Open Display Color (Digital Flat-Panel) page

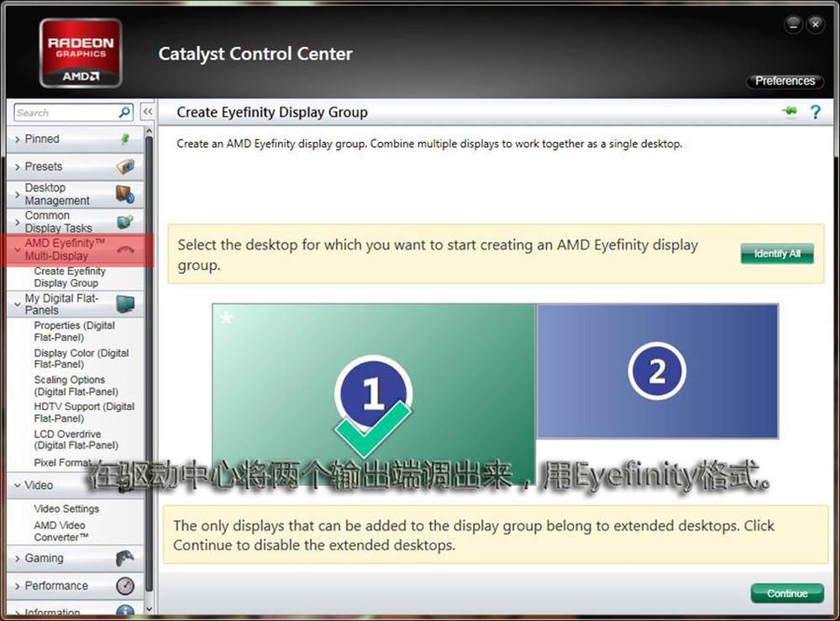tap(81, 359)
